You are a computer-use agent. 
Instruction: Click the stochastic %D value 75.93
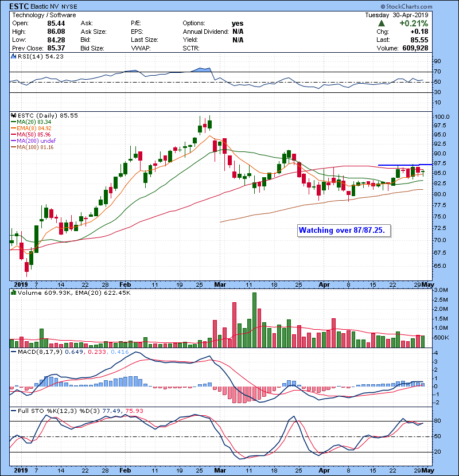point(134,411)
